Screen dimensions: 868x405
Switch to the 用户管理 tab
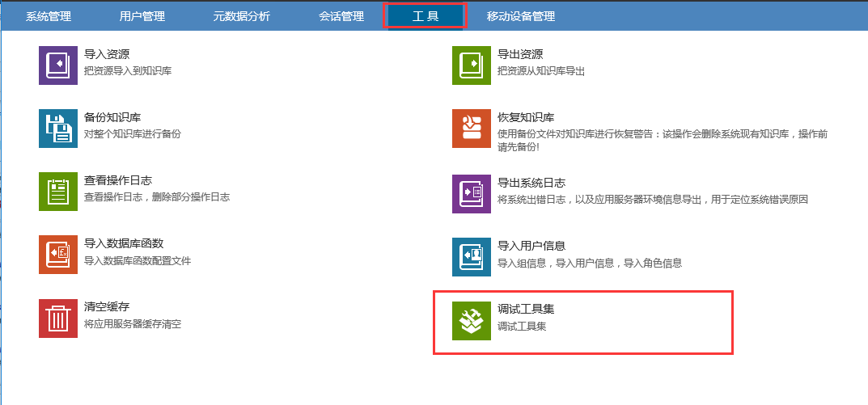[x=142, y=16]
